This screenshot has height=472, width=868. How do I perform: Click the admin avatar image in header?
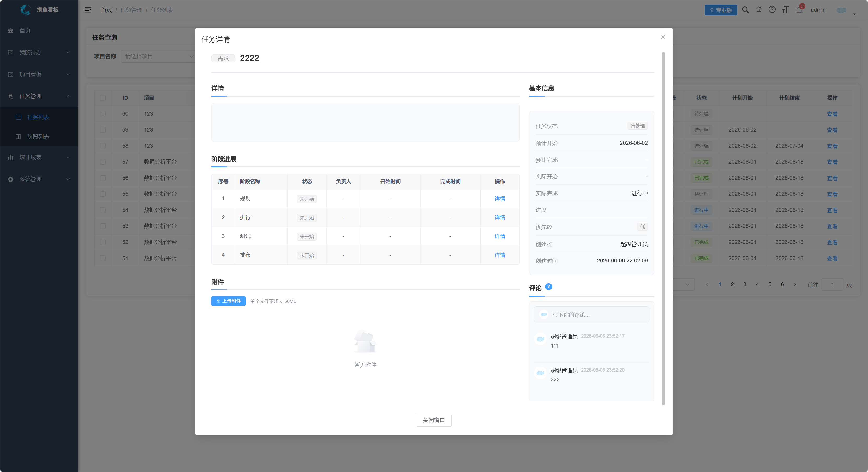coord(841,10)
